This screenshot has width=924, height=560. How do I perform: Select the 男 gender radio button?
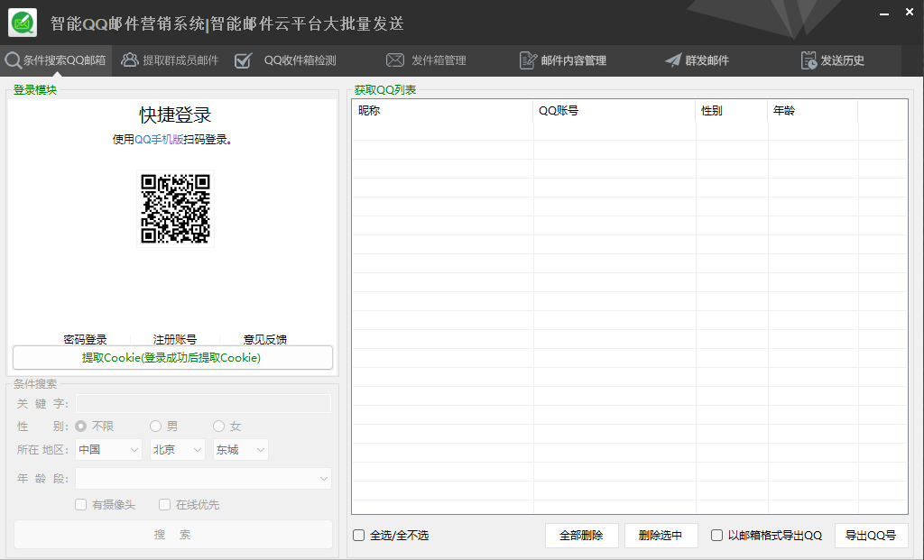pos(156,426)
